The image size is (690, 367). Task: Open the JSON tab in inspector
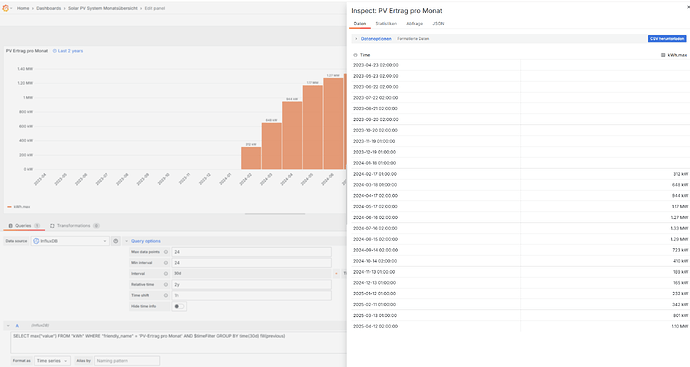[438, 24]
